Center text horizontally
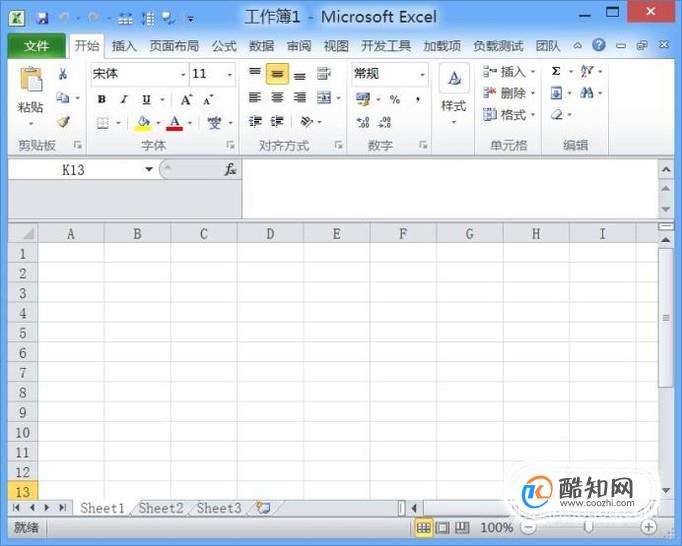Image resolution: width=682 pixels, height=546 pixels. (277, 97)
